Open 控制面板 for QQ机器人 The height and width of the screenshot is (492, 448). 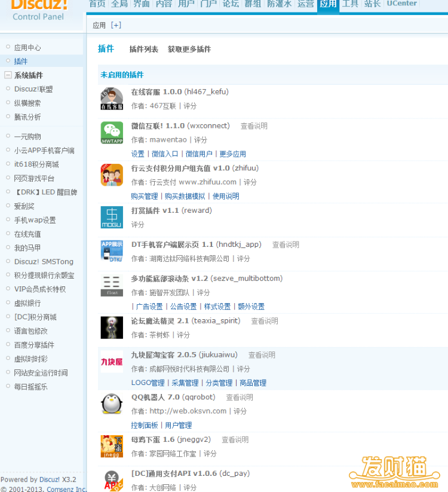(145, 425)
